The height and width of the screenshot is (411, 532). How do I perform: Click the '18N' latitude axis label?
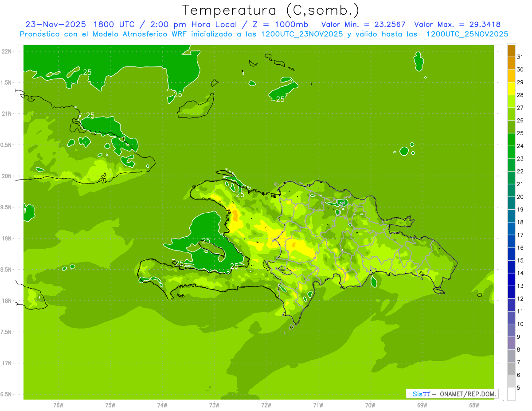coord(7,301)
